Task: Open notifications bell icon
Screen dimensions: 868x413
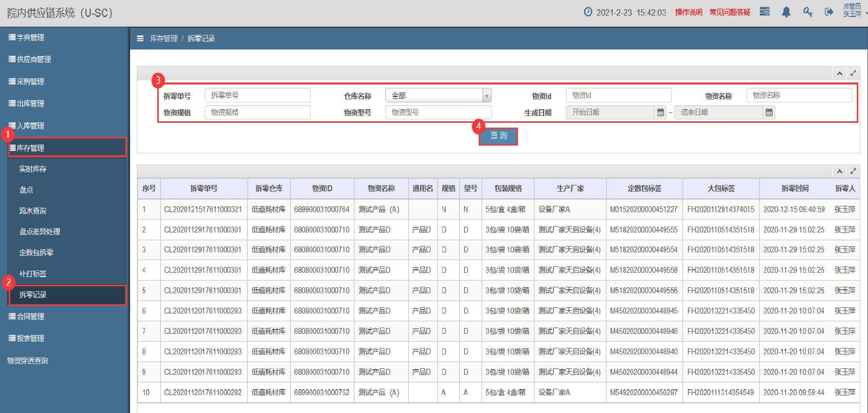Action: coord(786,12)
